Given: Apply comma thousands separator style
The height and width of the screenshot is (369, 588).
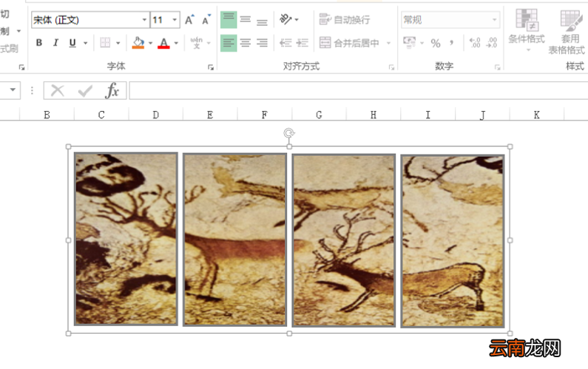Looking at the screenshot, I should 452,43.
